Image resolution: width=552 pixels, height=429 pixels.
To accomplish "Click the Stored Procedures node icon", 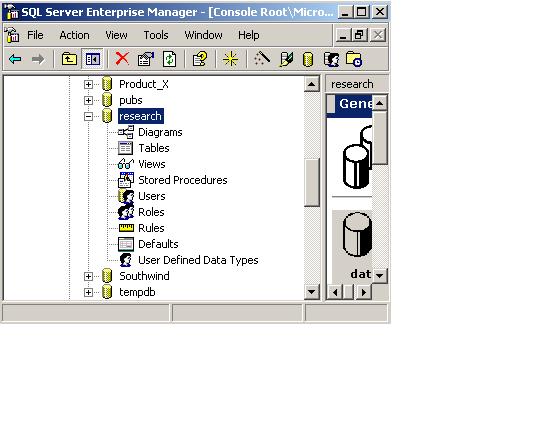I will tap(126, 180).
